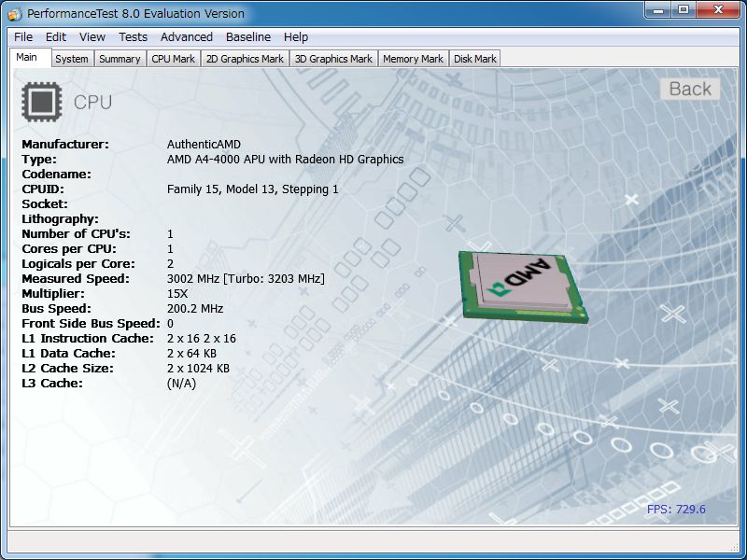Click the 'Bus Speed:' label

tap(56, 309)
